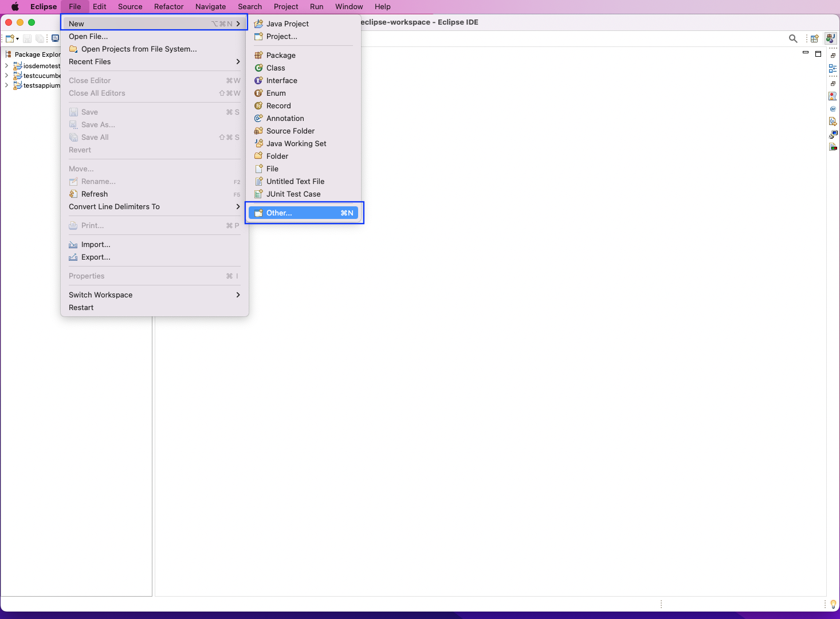The image size is (840, 619).
Task: Click the Package Explorer view icon
Action: click(x=9, y=54)
